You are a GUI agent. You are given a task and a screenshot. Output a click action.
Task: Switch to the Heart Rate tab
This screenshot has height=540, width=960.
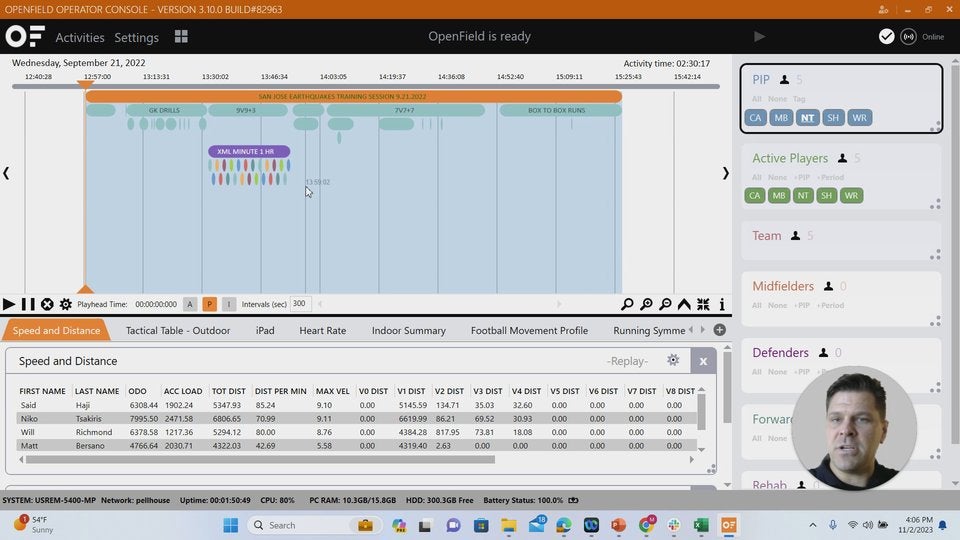pyautogui.click(x=322, y=330)
